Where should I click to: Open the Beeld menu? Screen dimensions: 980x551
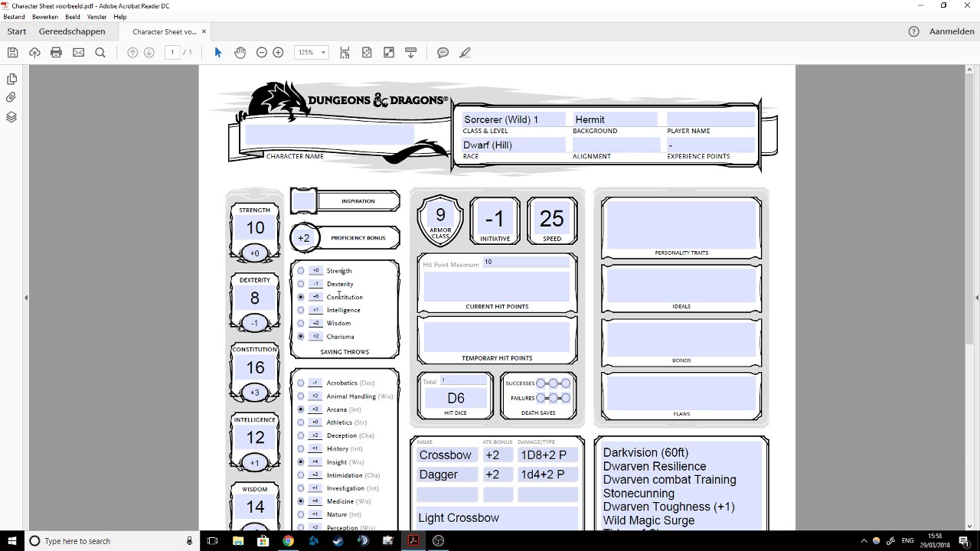73,17
